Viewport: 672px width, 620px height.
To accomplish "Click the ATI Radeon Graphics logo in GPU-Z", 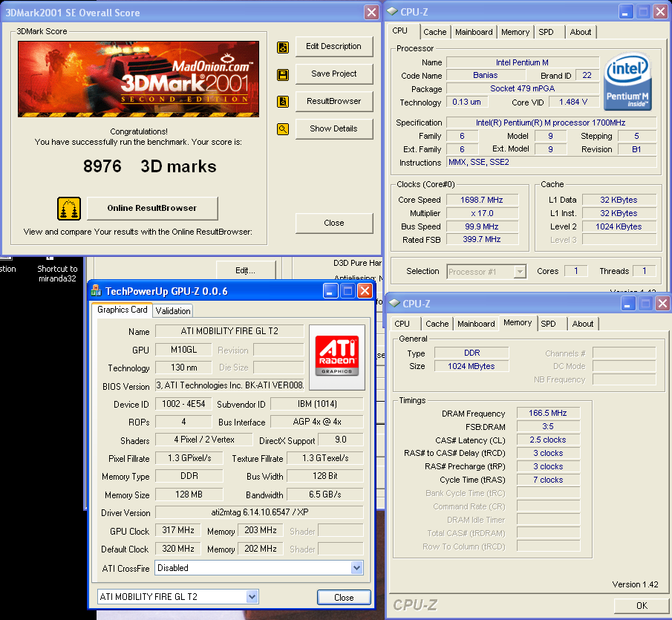I will [337, 357].
